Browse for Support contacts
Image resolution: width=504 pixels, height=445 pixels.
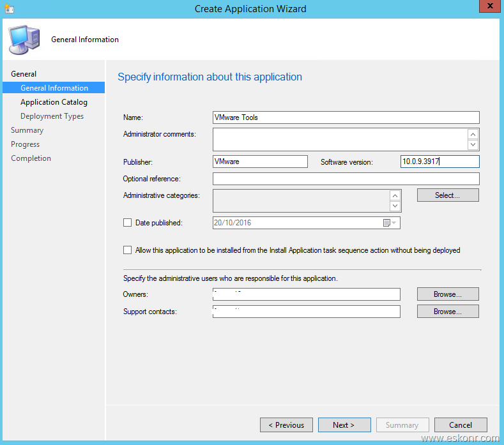coord(448,312)
